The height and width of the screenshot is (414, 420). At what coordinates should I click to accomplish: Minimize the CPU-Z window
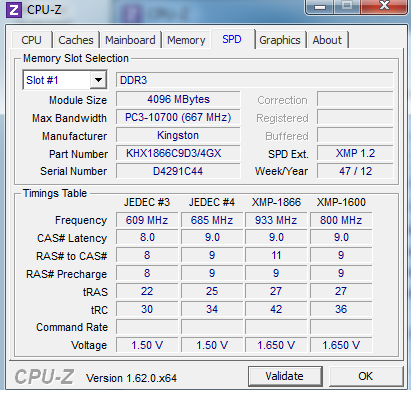319,7
